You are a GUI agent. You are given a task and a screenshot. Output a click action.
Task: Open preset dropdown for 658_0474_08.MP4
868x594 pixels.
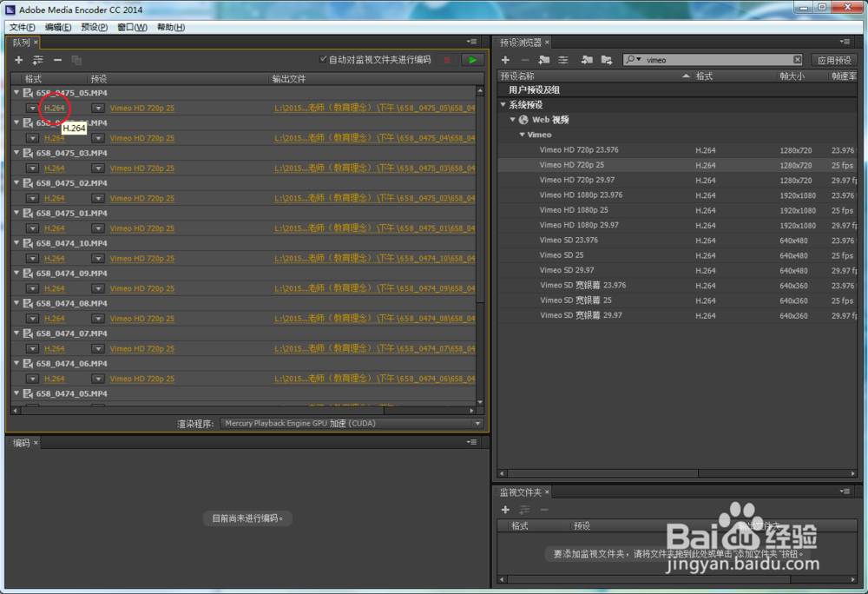98,319
